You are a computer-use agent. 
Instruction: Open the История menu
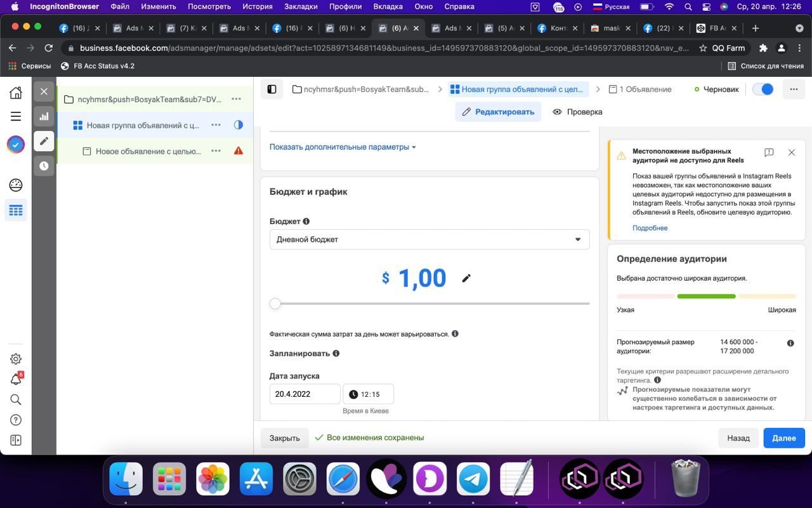[x=258, y=6]
